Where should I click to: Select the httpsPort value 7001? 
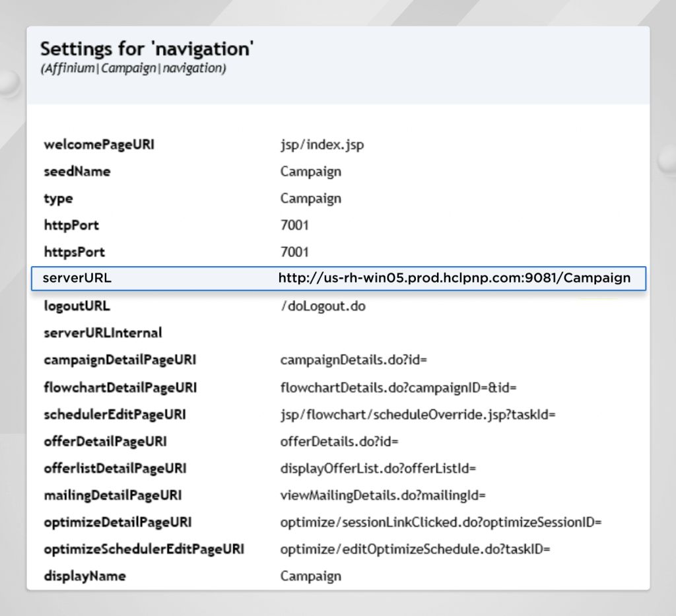pyautogui.click(x=294, y=252)
